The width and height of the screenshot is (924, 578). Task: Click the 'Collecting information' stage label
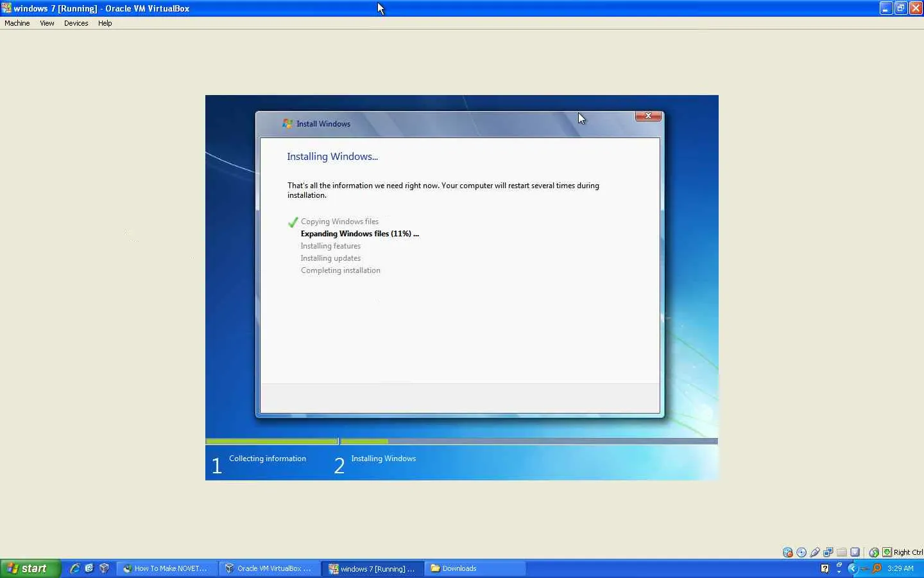click(268, 459)
